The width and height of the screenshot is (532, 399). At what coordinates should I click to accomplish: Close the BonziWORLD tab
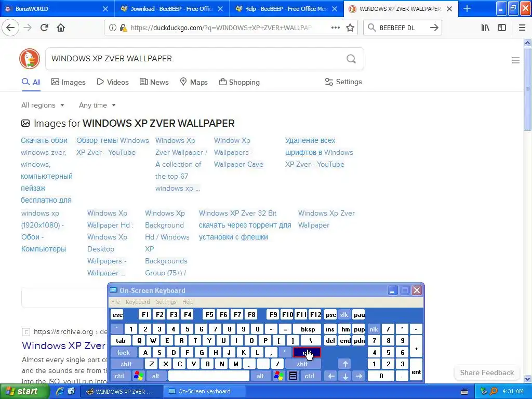[105, 9]
